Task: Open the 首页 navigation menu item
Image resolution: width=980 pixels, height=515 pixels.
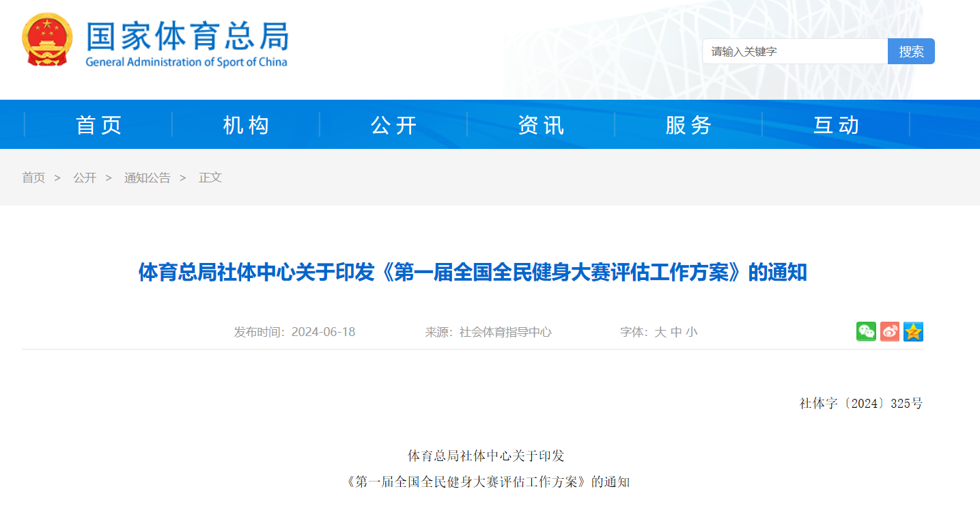Action: [98, 125]
